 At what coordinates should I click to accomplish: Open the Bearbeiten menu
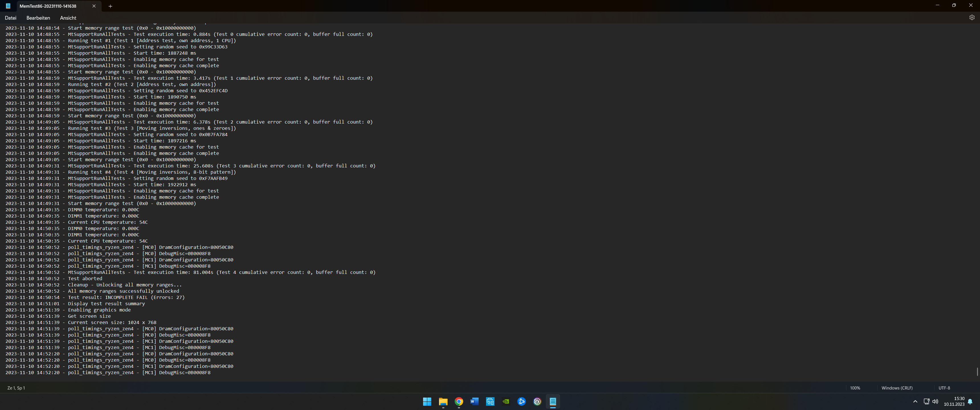[x=38, y=18]
